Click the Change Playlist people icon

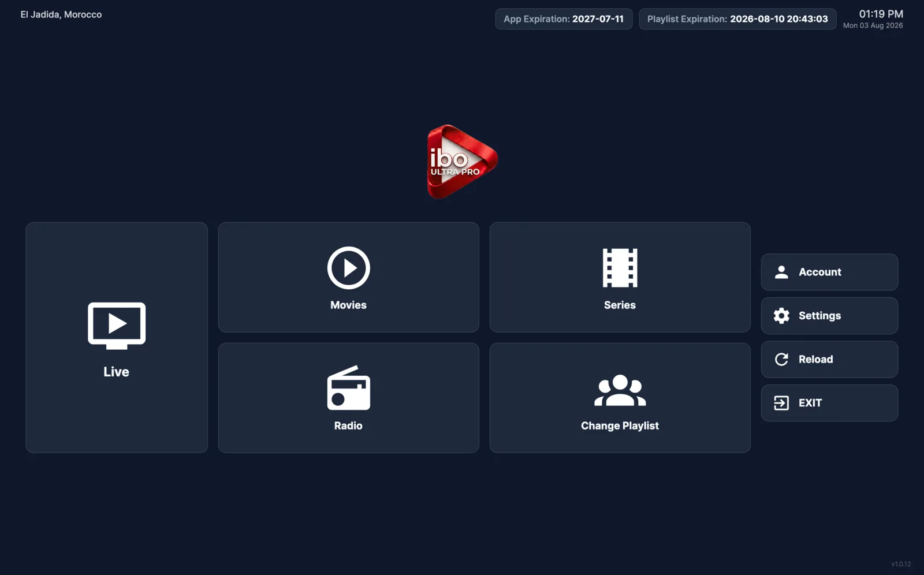click(x=620, y=391)
